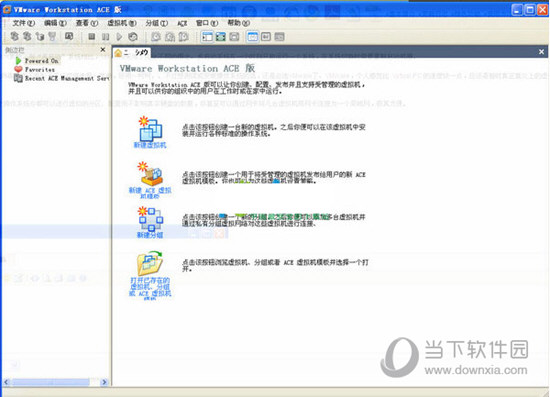Click the Quick Switch toolbar icon
550x397 pixels.
tap(234, 36)
